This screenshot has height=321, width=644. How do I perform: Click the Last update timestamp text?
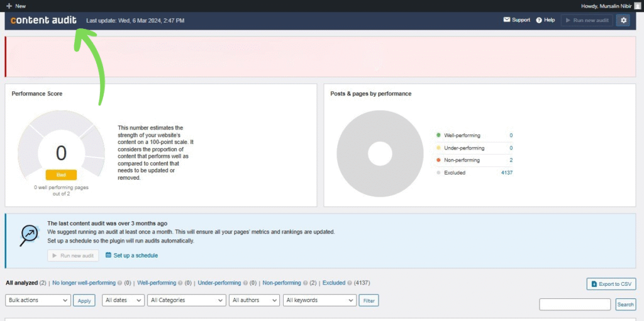pyautogui.click(x=135, y=20)
